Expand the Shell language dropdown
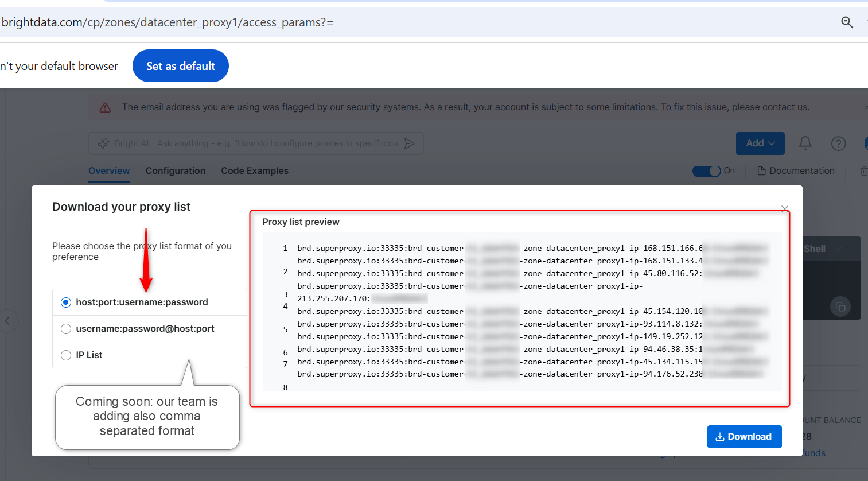This screenshot has height=481, width=868. (x=823, y=249)
